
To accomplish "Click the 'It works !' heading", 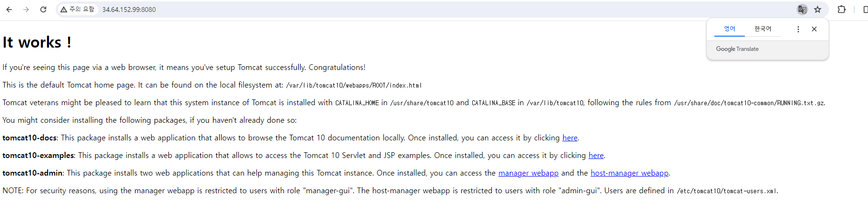I will click(x=37, y=42).
